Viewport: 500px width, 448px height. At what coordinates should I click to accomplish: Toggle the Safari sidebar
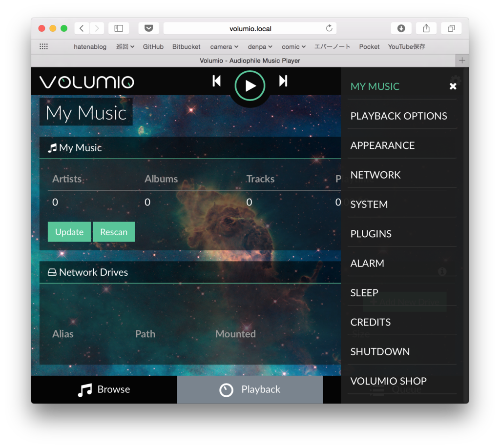coord(119,28)
